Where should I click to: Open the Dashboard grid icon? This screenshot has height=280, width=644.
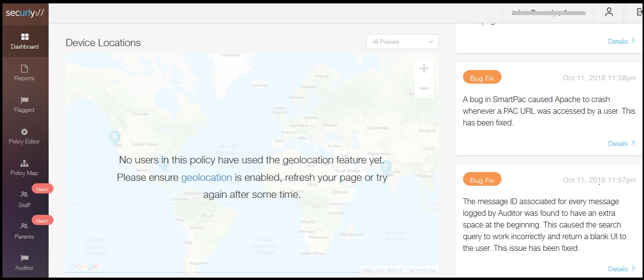(x=25, y=37)
